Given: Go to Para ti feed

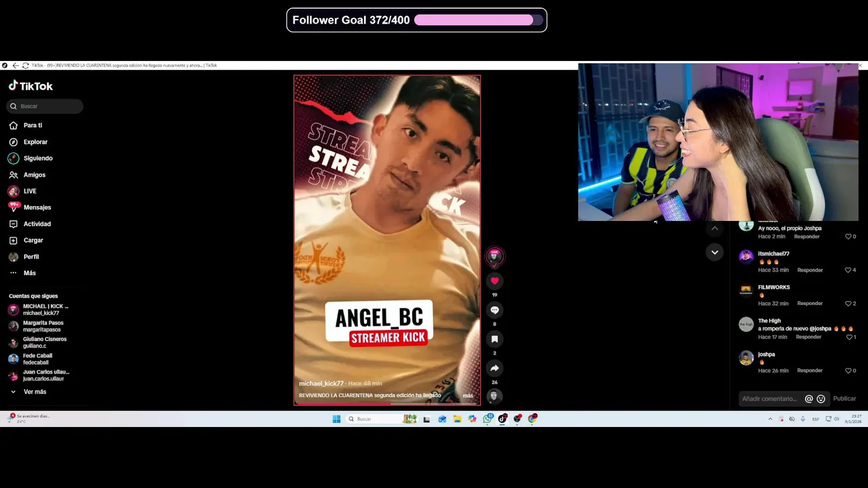Looking at the screenshot, I should [26, 125].
